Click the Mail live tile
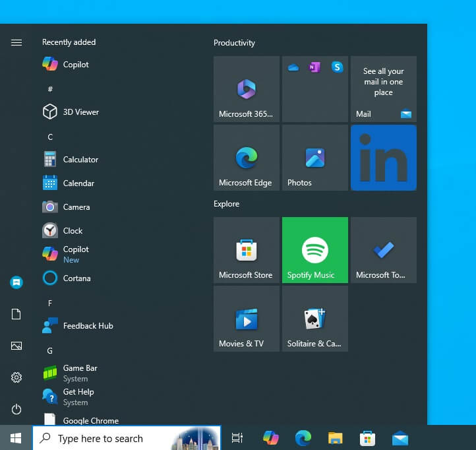 383,89
